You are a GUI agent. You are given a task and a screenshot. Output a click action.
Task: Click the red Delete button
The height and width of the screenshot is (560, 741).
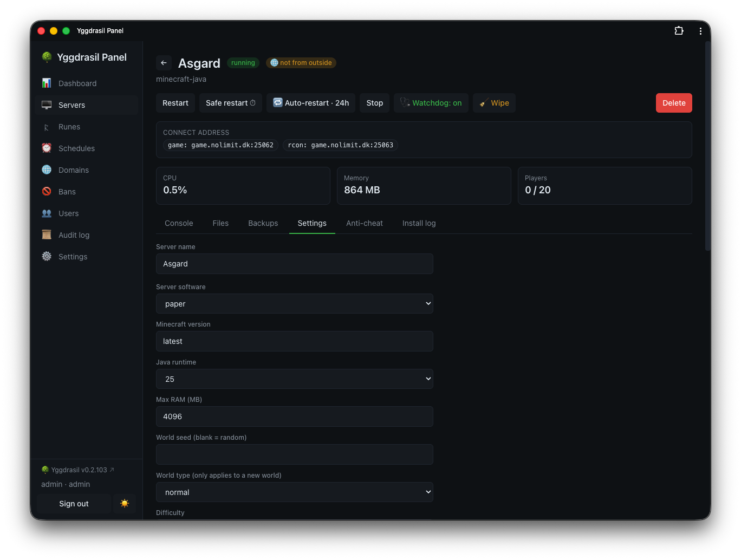pyautogui.click(x=674, y=103)
